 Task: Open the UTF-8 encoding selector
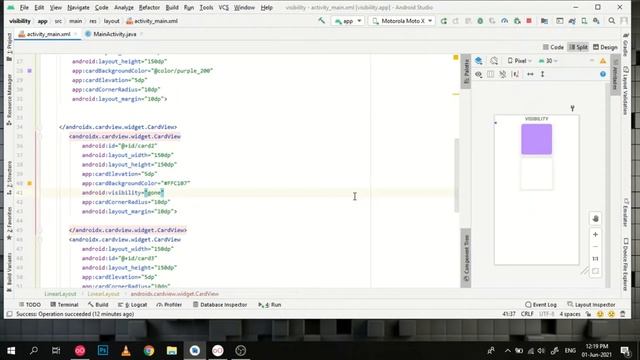click(547, 314)
